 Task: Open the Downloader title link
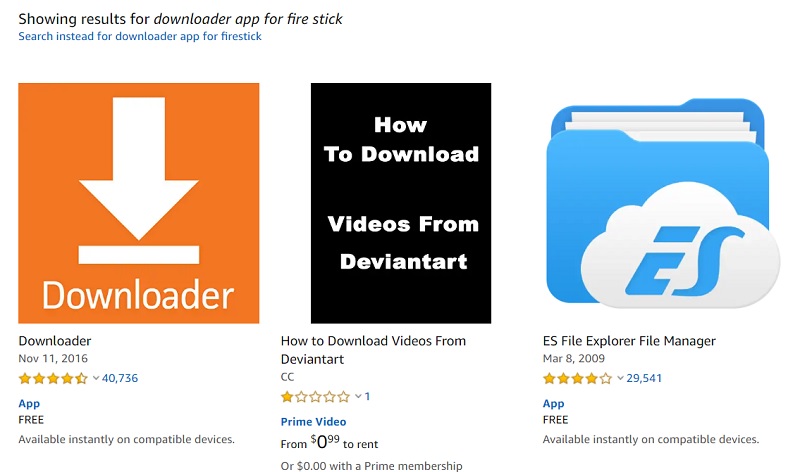pyautogui.click(x=55, y=341)
